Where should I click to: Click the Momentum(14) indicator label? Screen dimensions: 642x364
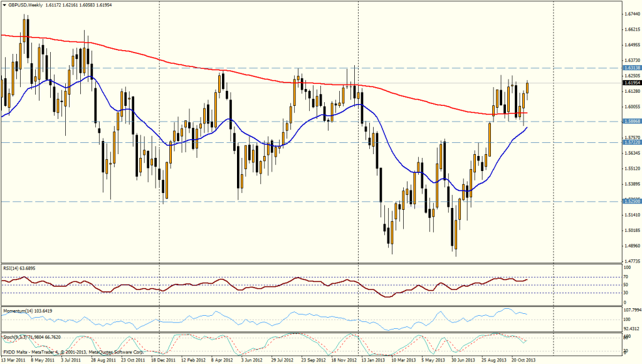(26, 309)
